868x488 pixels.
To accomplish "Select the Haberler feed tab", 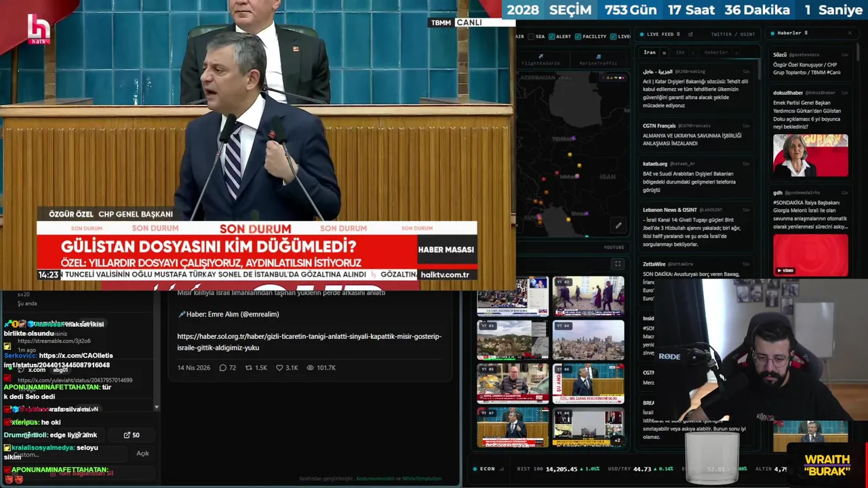I will point(715,52).
